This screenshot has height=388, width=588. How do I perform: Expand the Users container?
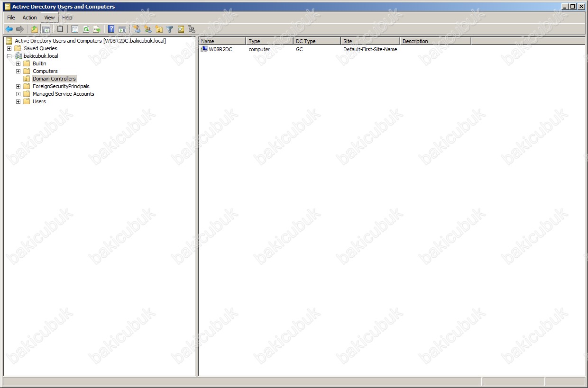18,101
